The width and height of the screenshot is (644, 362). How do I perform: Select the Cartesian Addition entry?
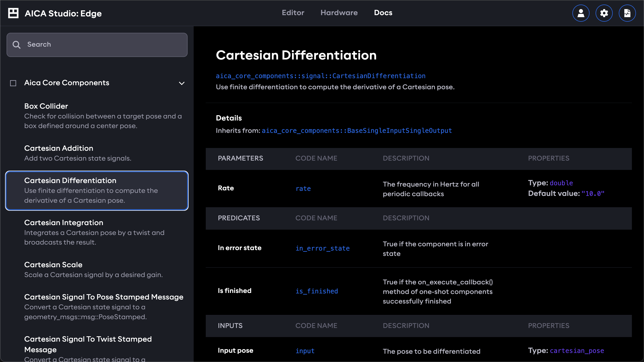click(x=97, y=153)
